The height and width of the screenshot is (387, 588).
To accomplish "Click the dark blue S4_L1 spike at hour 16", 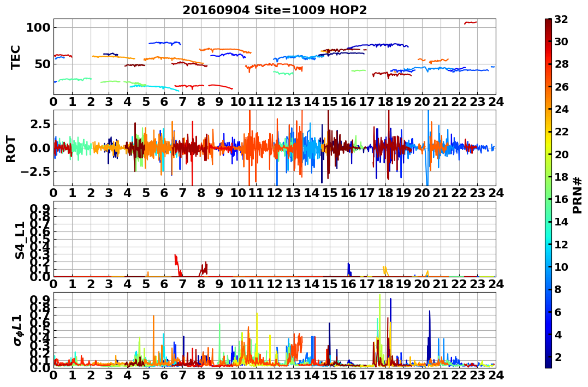I will [x=349, y=269].
